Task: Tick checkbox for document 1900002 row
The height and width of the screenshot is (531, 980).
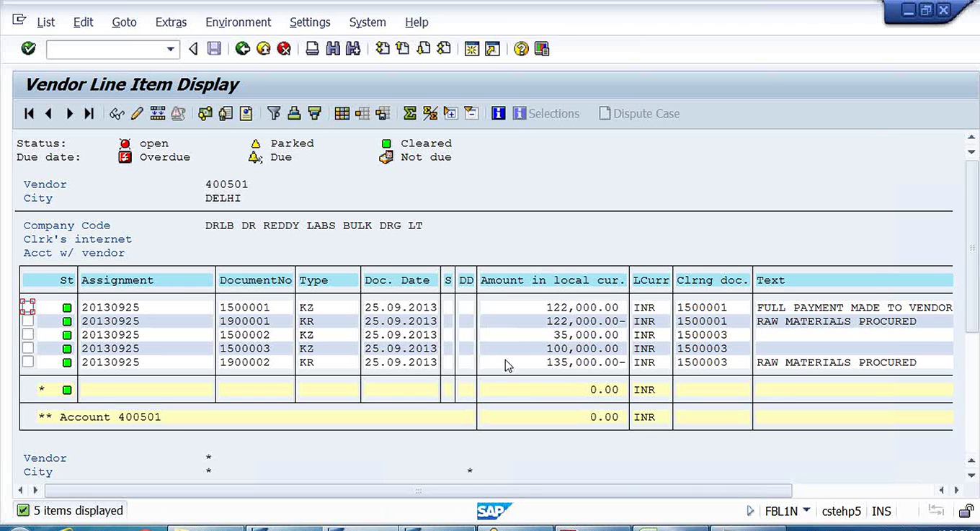Action: (28, 362)
